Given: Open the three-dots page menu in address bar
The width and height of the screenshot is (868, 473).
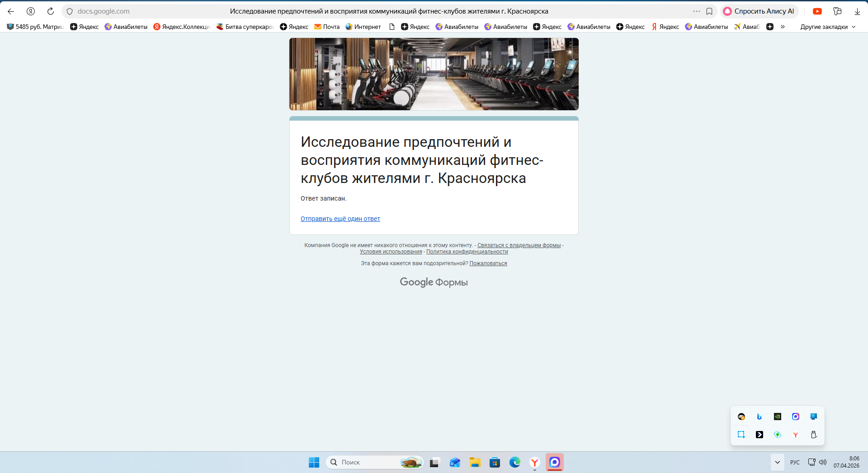Looking at the screenshot, I should [x=697, y=11].
